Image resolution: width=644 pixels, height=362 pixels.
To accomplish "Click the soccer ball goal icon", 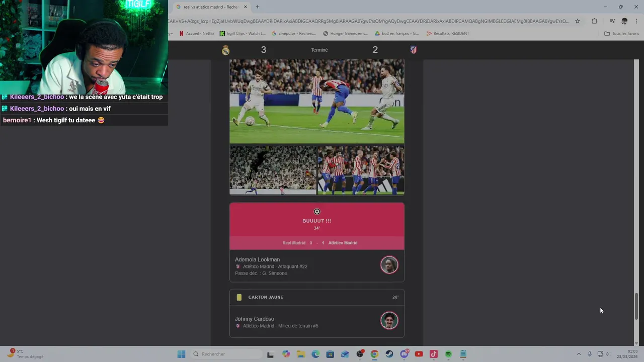I will pyautogui.click(x=317, y=212).
